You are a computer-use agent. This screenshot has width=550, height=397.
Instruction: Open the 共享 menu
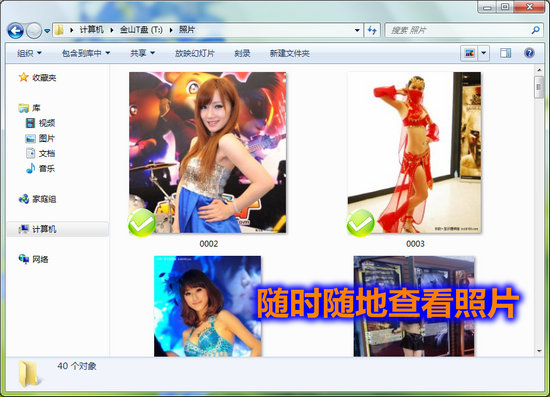(x=142, y=53)
